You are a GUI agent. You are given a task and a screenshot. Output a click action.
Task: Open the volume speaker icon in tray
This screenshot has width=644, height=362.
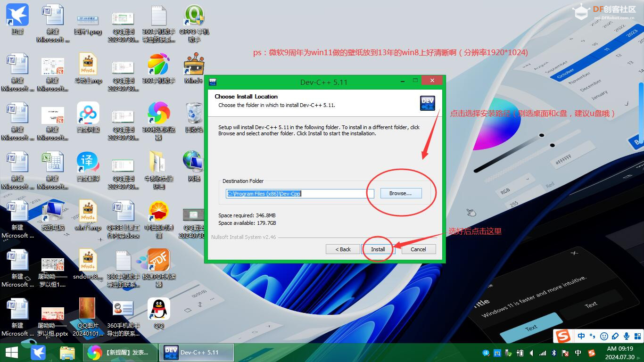tap(531, 353)
